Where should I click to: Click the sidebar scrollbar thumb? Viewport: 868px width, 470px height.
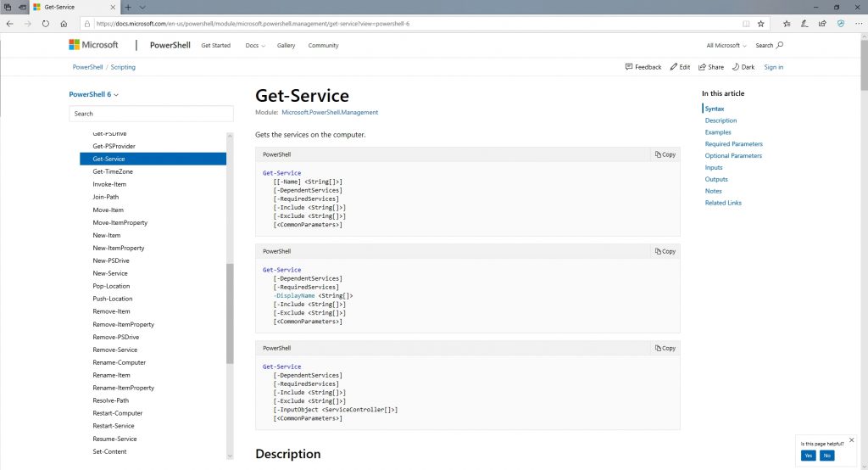point(230,314)
